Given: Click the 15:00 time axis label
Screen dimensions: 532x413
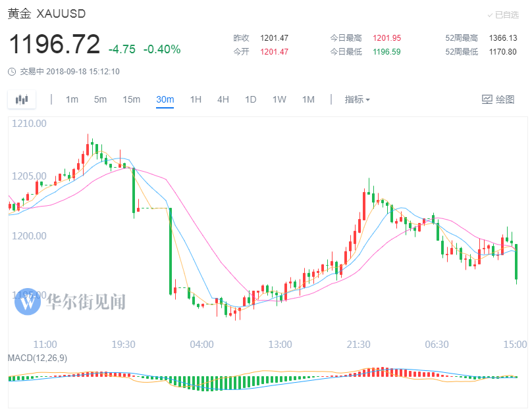Looking at the screenshot, I should 515,344.
